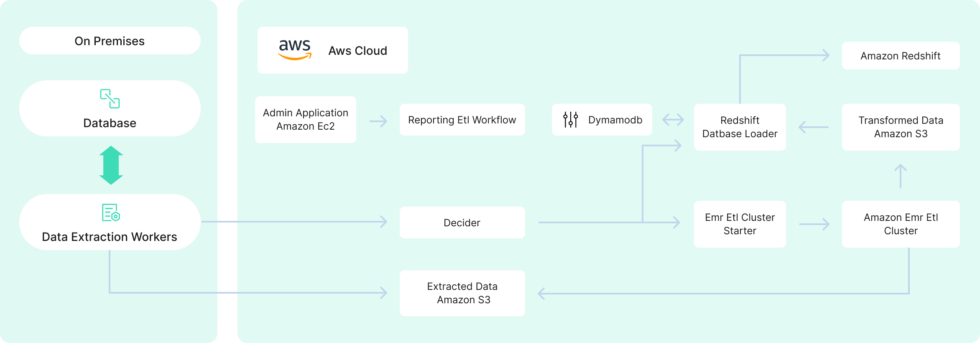Select the Data Extraction Workers node
Screen dimensions: 980x343
[110, 222]
